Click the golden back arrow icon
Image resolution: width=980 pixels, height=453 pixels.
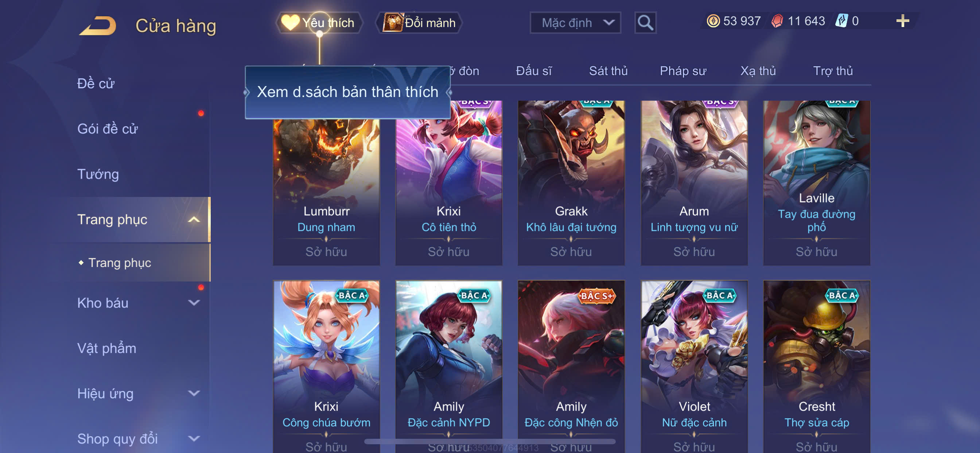click(x=98, y=26)
